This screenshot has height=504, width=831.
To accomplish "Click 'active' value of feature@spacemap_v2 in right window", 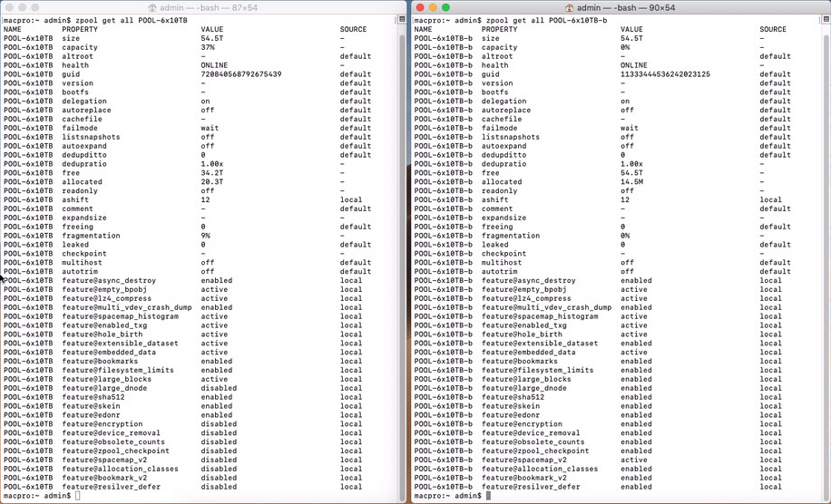I will pos(634,460).
